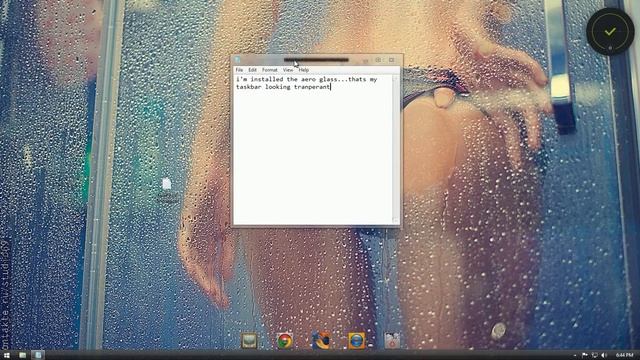
Task: Open the Format menu in Notepad
Action: [269, 70]
